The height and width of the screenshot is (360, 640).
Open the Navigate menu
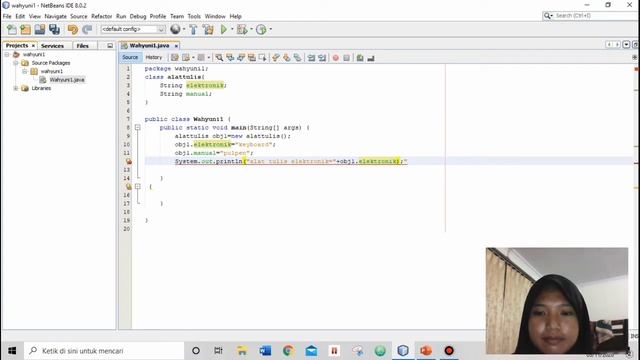point(56,16)
